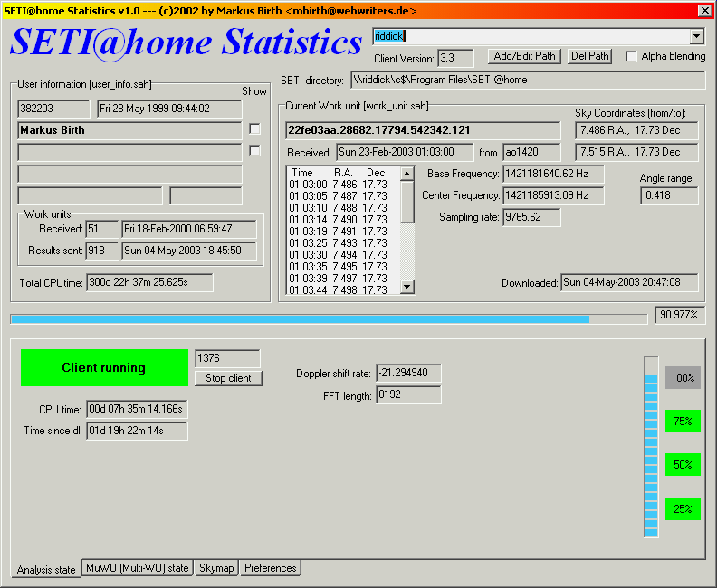Click the Add/Edit Path button
Viewport: 717px width, 588px height.
[525, 56]
